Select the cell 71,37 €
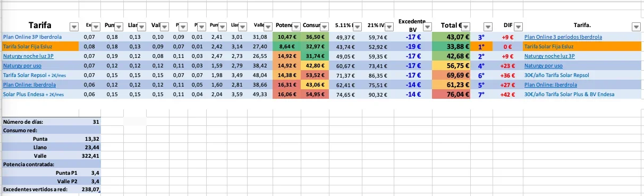This screenshot has width=644, height=196. pos(345,75)
